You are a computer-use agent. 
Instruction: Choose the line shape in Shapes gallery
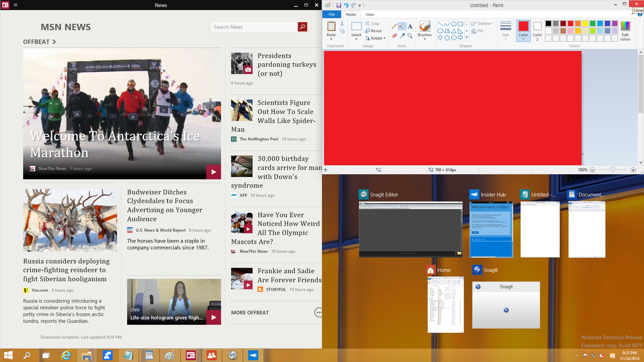(x=440, y=24)
